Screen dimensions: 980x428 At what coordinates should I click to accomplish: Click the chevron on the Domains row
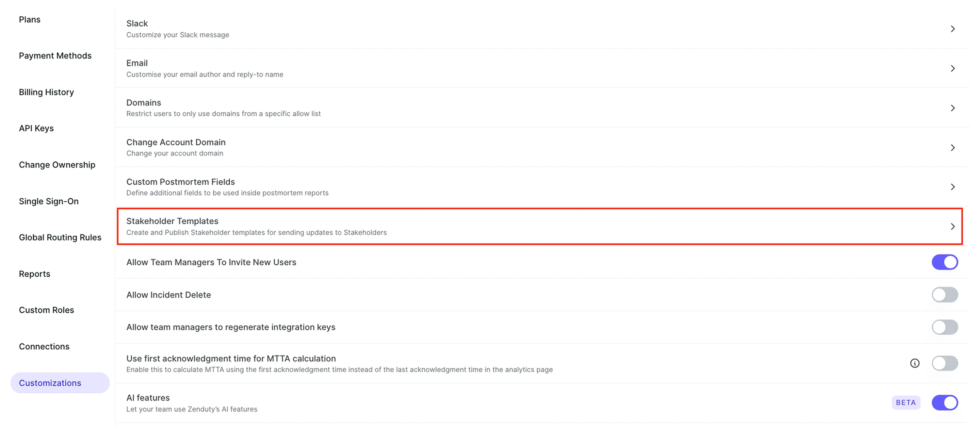click(953, 108)
